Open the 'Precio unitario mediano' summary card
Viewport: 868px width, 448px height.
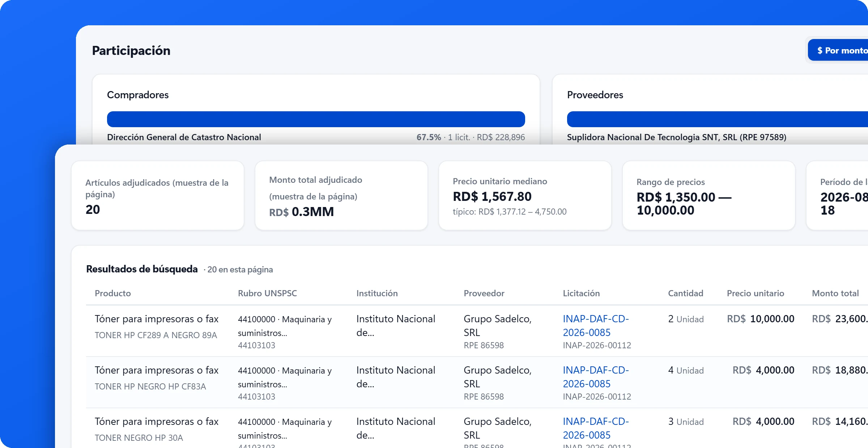click(525, 195)
